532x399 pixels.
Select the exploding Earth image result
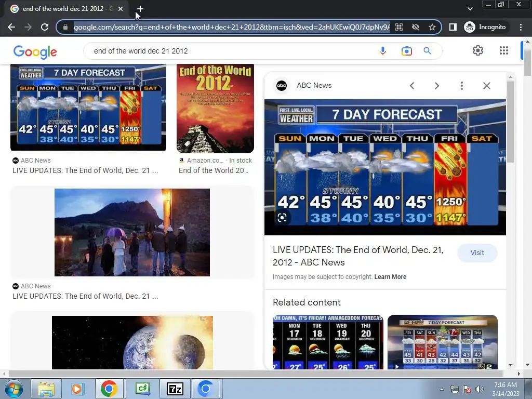[x=132, y=342]
